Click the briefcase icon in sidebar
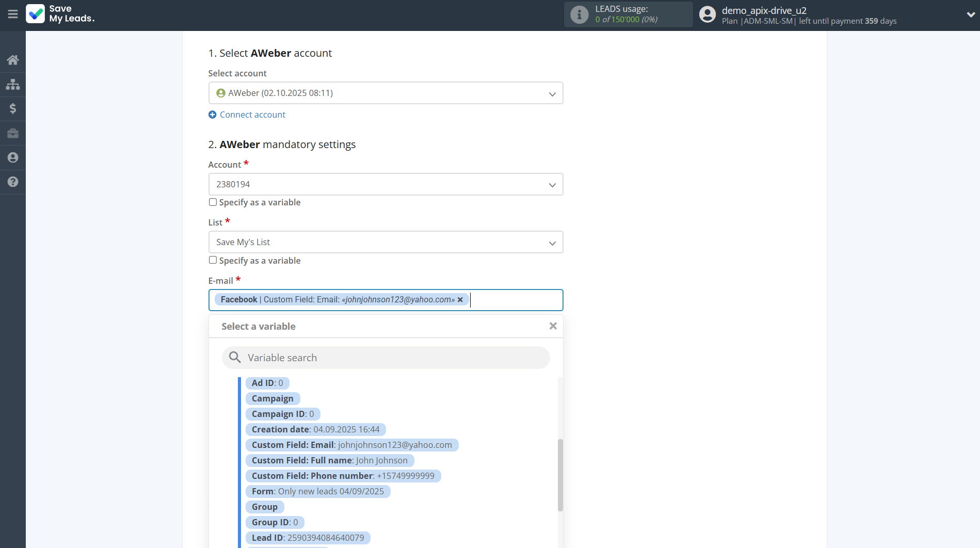Screen dimensions: 980x548 pyautogui.click(x=13, y=133)
